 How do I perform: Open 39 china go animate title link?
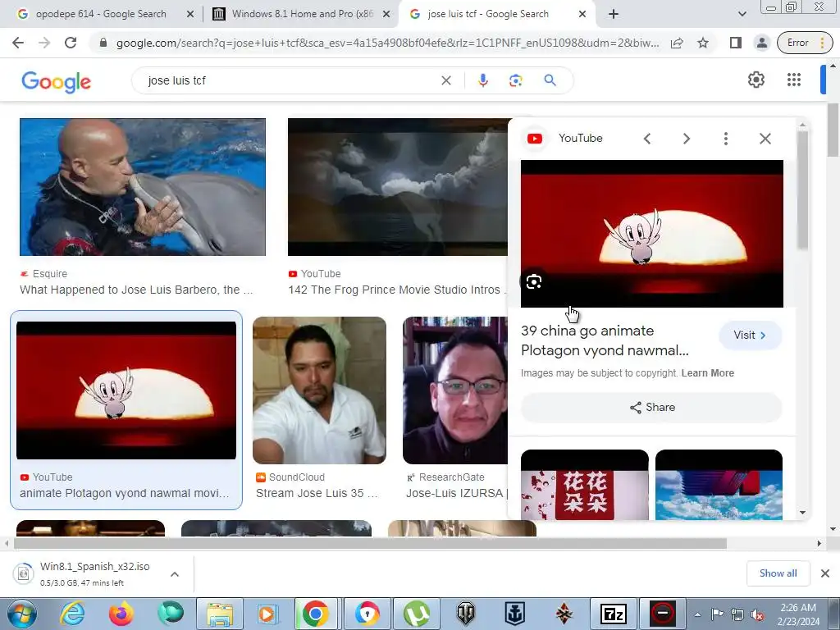tap(605, 340)
